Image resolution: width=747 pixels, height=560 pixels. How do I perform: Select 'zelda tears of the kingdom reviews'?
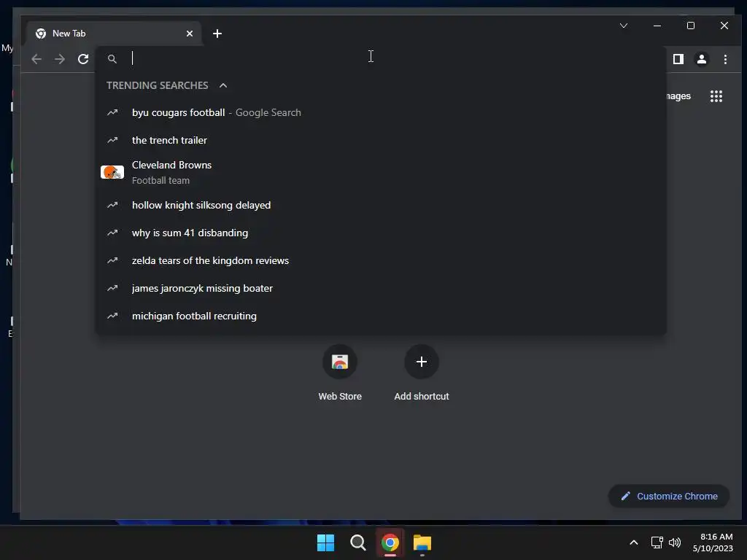tap(381, 260)
